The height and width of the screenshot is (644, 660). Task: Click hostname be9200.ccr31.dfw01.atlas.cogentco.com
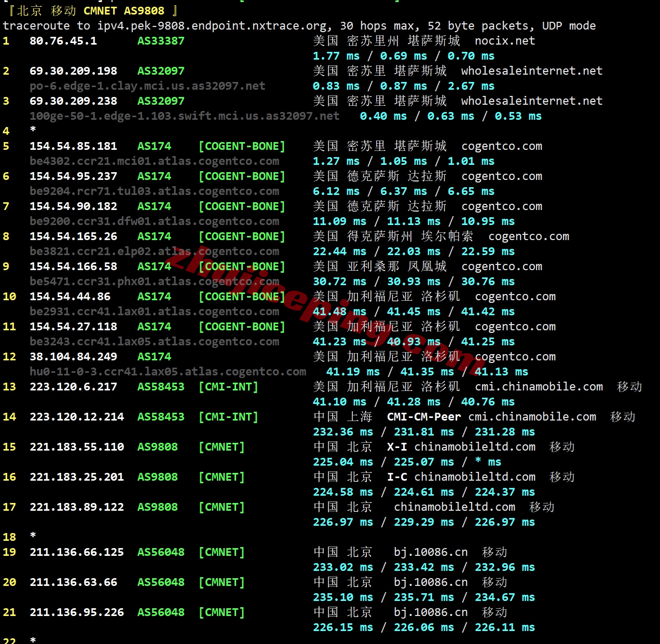154,221
